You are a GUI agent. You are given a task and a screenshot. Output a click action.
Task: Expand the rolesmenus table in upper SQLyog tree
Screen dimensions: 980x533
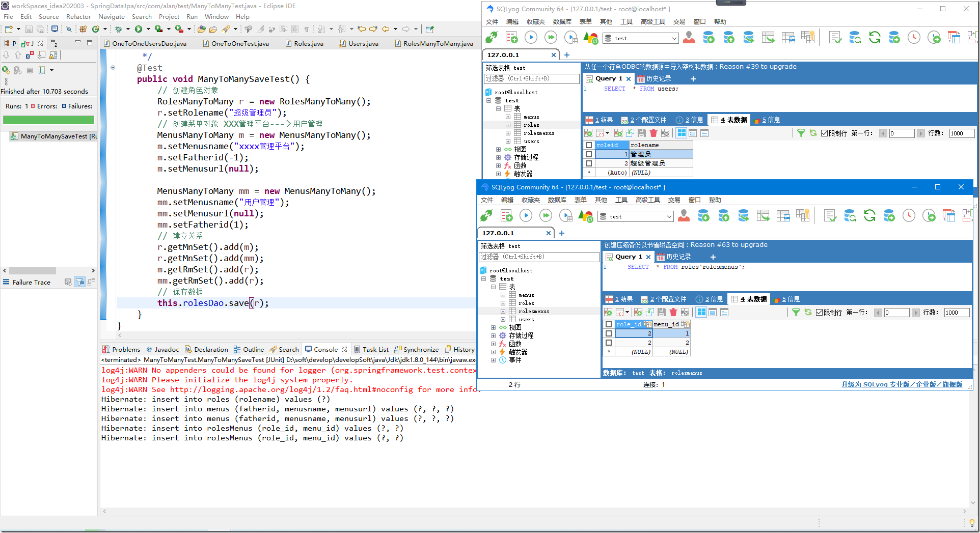(508, 133)
